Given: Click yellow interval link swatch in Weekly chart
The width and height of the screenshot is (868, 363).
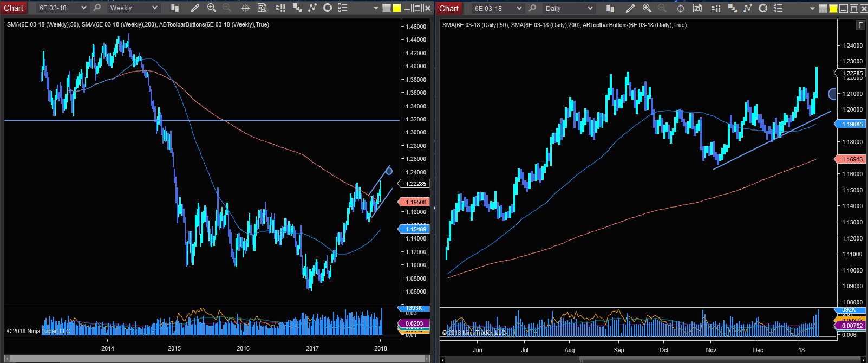Looking at the screenshot, I should tap(397, 8).
